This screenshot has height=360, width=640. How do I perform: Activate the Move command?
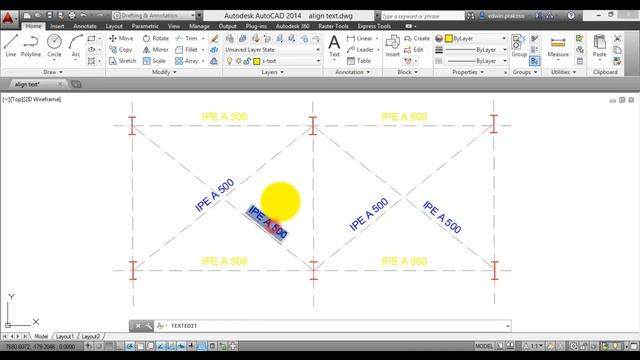tap(121, 38)
